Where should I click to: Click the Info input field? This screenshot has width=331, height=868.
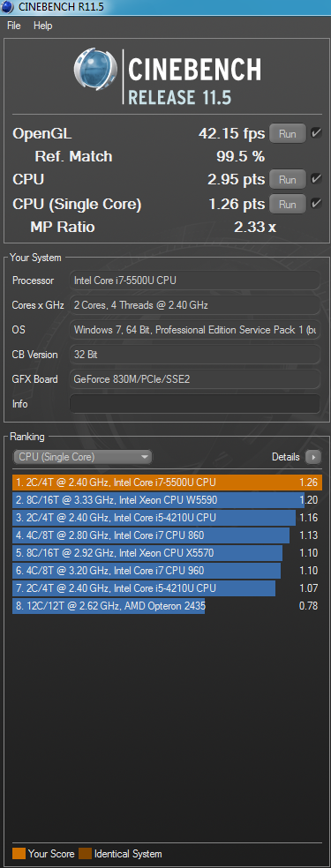[x=195, y=403]
